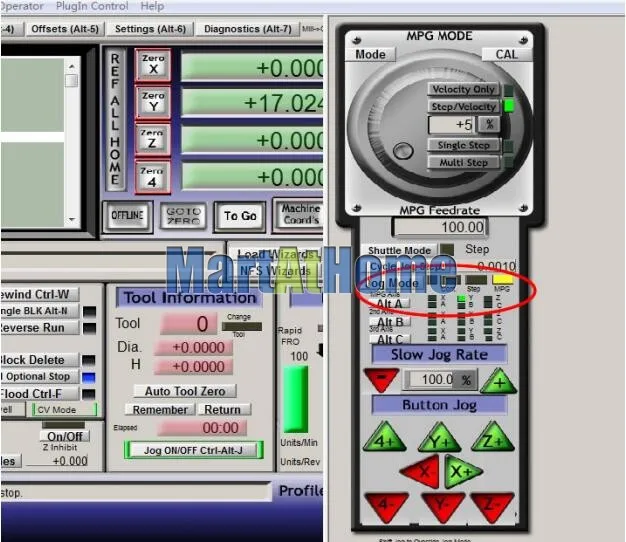The width and height of the screenshot is (626, 542).
Task: Click the MPG jog wheel knob
Action: point(403,151)
